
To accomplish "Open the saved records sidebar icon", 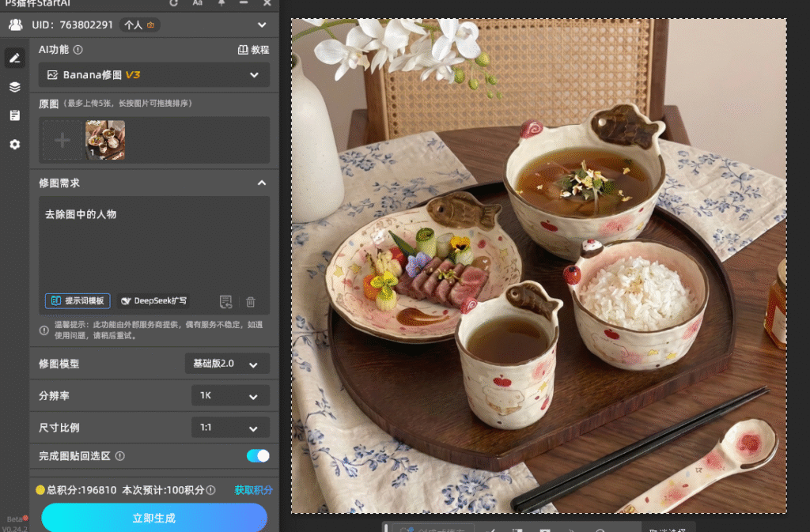I will (14, 115).
